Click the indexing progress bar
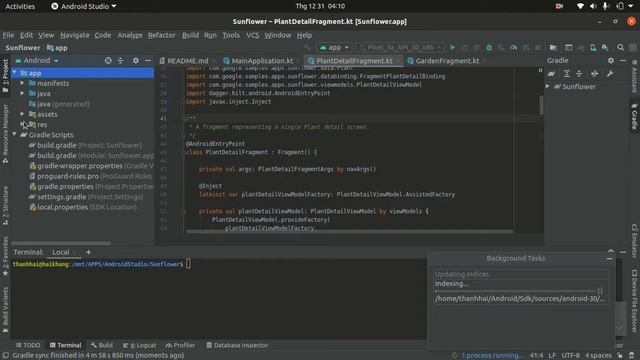This screenshot has height=360, width=640. (516, 291)
